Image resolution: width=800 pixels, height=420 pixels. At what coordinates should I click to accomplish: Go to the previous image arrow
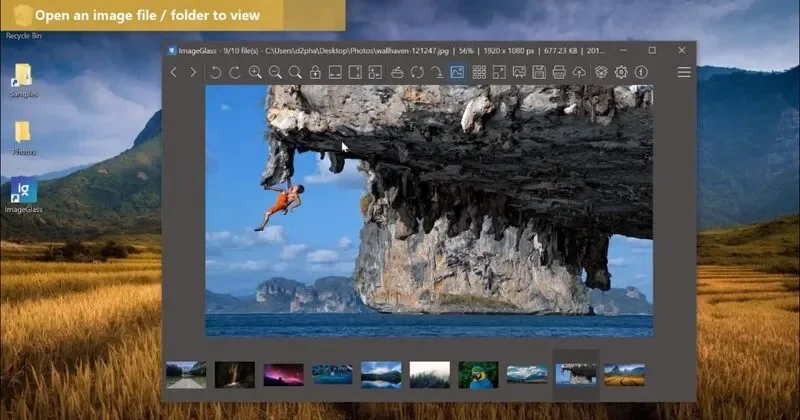coord(173,72)
